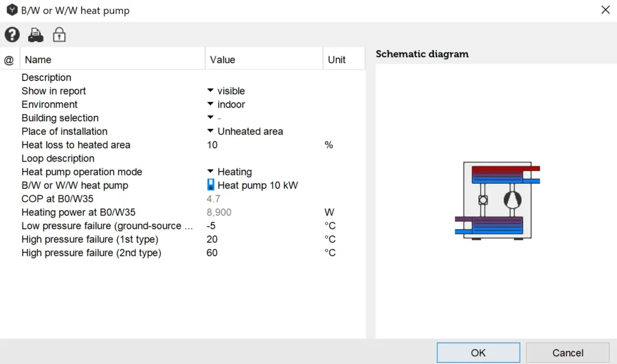617x364 pixels.
Task: Click the @ column header
Action: [9, 60]
